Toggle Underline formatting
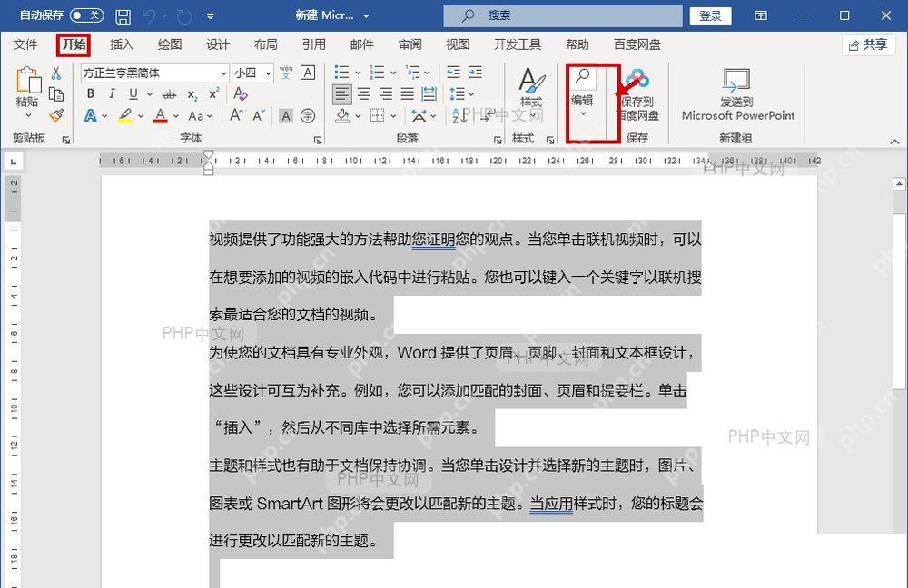The height and width of the screenshot is (588, 908). click(133, 93)
